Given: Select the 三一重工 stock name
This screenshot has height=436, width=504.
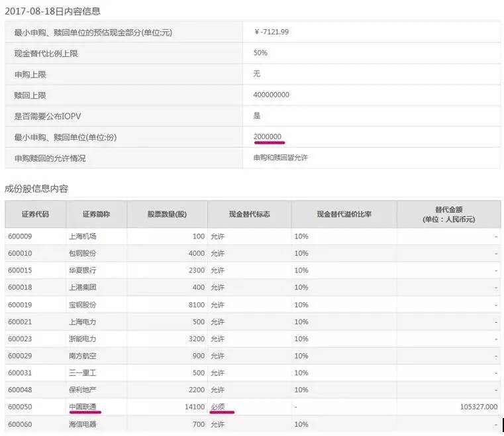Looking at the screenshot, I should pyautogui.click(x=83, y=373).
